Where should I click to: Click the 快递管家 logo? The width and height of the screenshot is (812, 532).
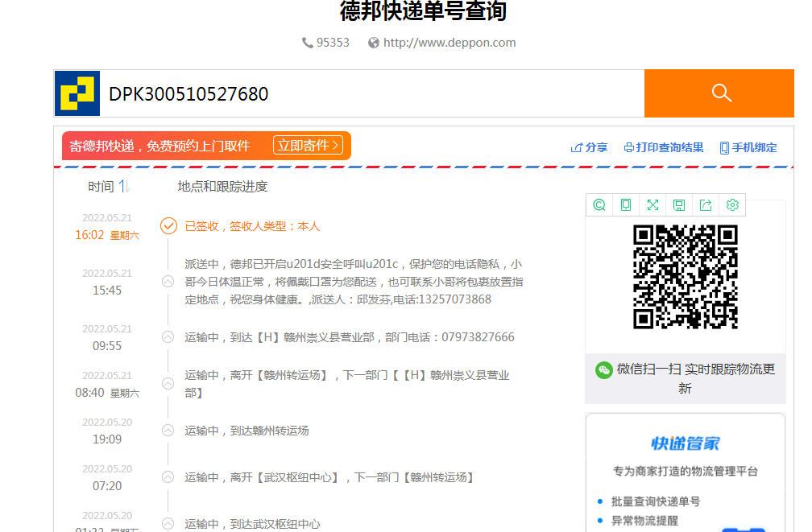tap(685, 443)
